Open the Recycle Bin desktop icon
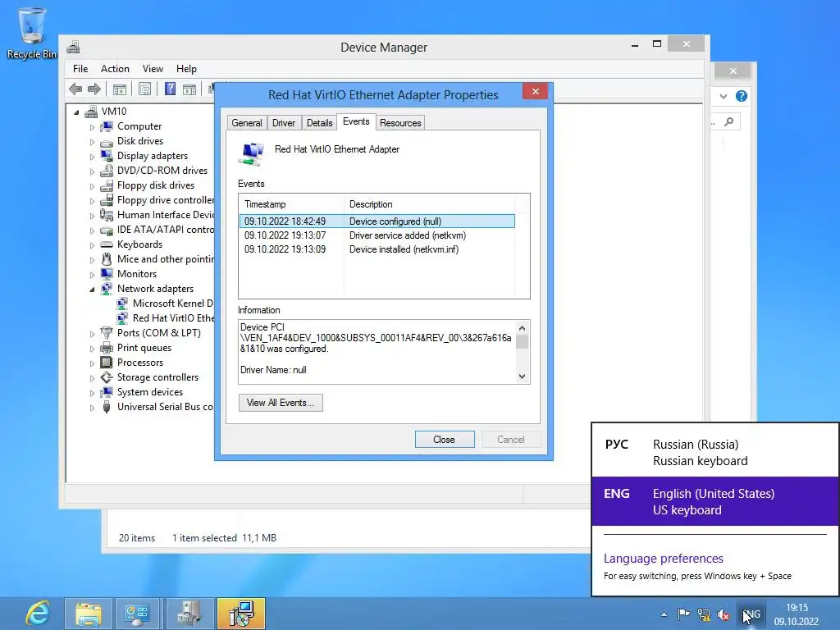Image resolution: width=840 pixels, height=630 pixels. point(32,33)
